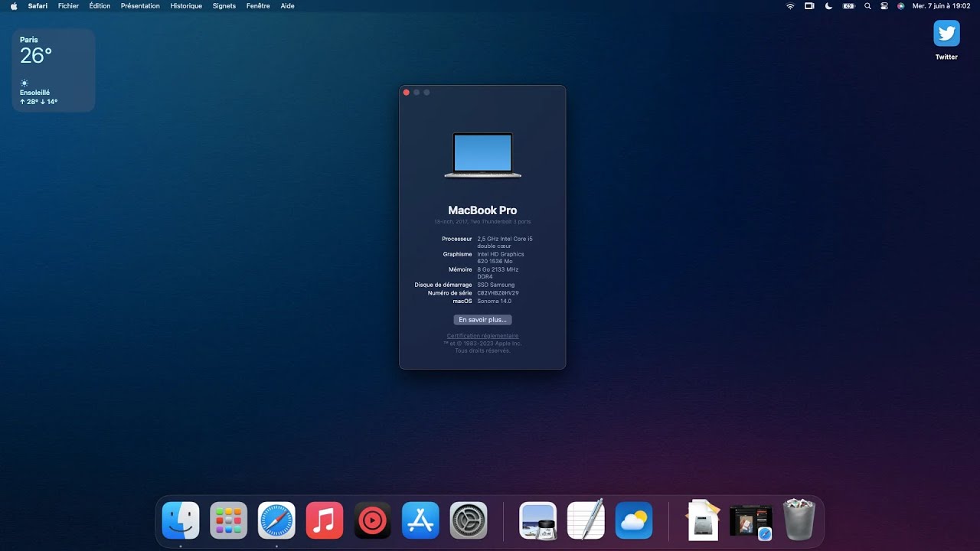The width and height of the screenshot is (980, 551).
Task: Open the minimized Safari window in the Dock
Action: [750, 523]
